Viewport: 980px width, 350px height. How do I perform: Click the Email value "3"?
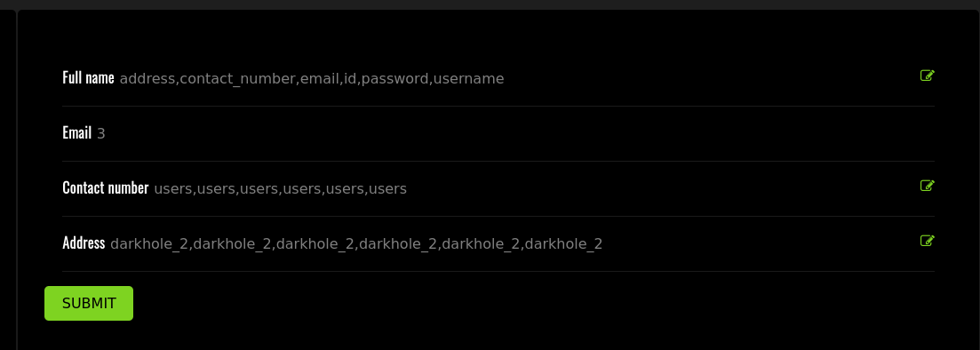(x=101, y=134)
